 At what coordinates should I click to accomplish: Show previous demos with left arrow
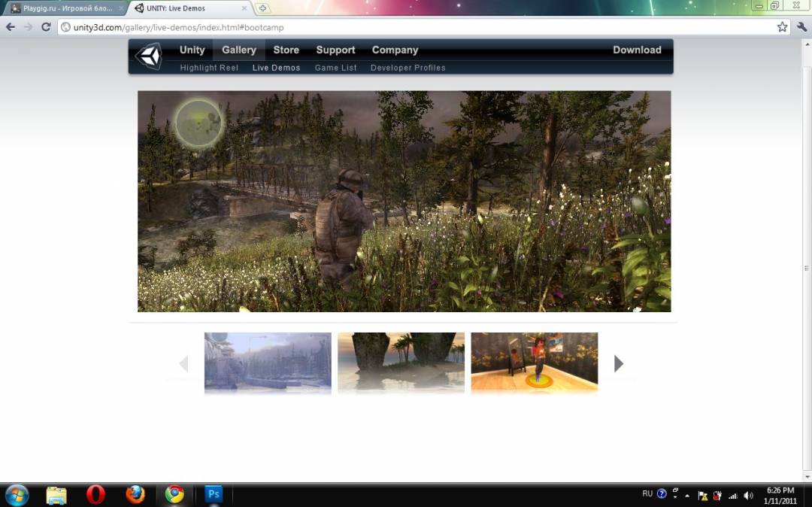pos(183,363)
